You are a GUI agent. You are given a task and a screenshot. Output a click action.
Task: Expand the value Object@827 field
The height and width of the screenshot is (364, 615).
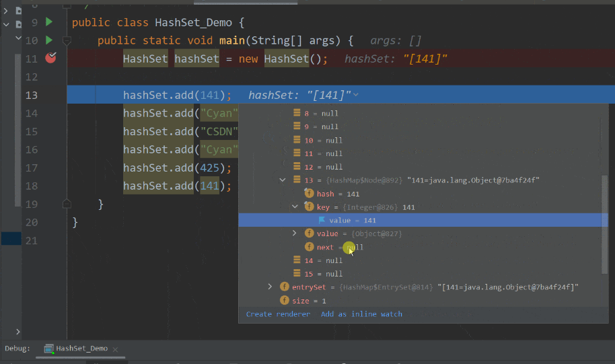[x=295, y=233]
